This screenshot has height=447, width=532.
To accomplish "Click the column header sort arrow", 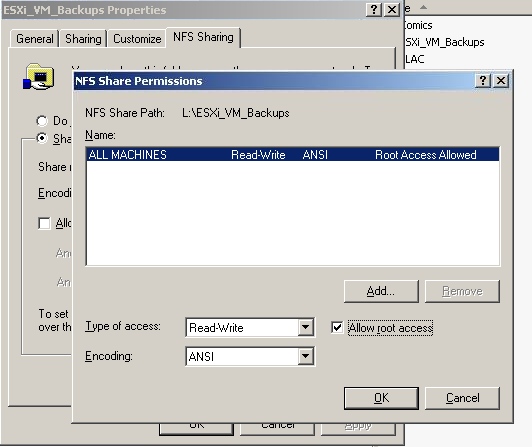I will point(423,7).
